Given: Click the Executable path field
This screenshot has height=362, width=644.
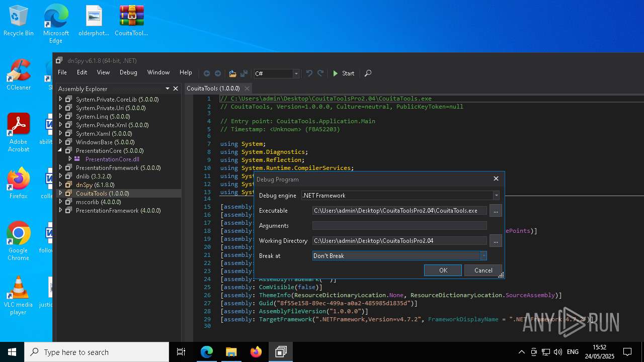Looking at the screenshot, I should [399, 211].
